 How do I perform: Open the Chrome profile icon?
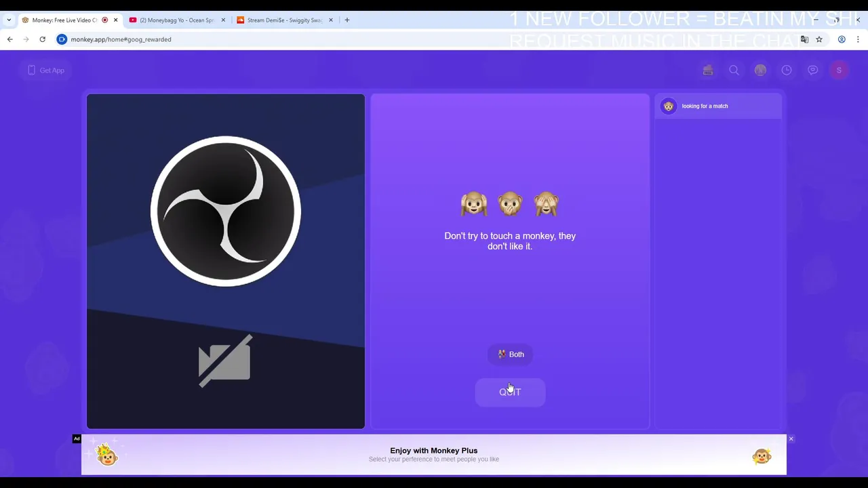(842, 39)
